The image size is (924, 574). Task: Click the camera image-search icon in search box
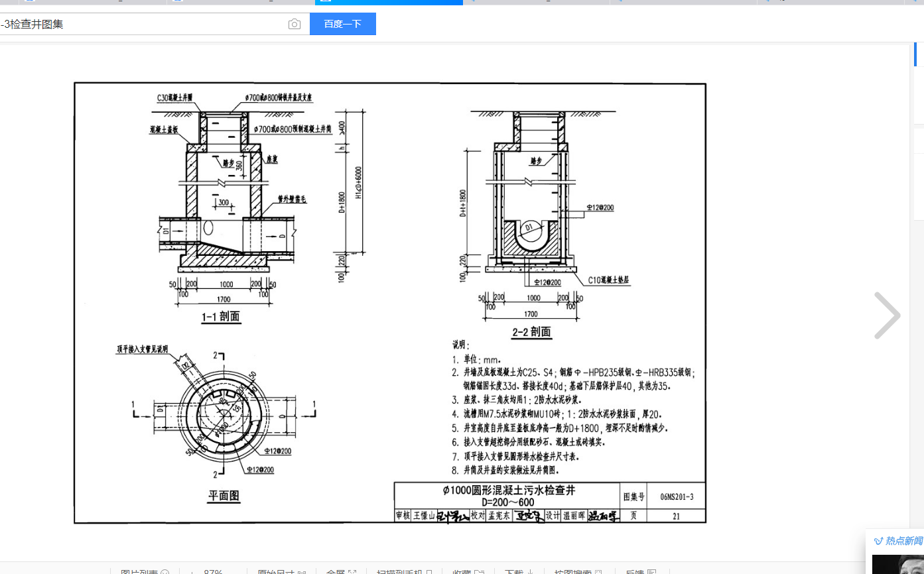pyautogui.click(x=295, y=25)
